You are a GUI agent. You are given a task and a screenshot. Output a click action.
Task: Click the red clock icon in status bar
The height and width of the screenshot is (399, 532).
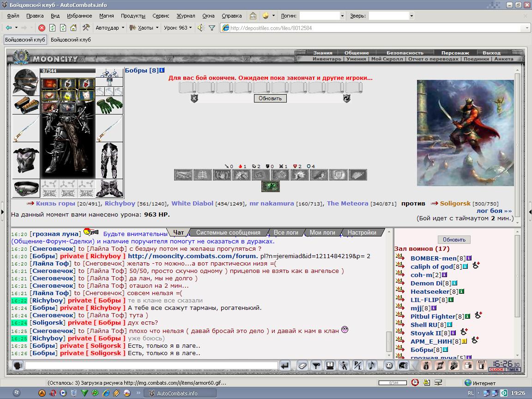[x=415, y=382]
